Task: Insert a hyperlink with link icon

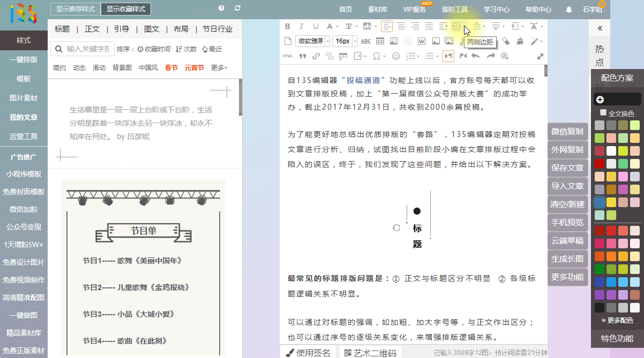Action: (316, 56)
